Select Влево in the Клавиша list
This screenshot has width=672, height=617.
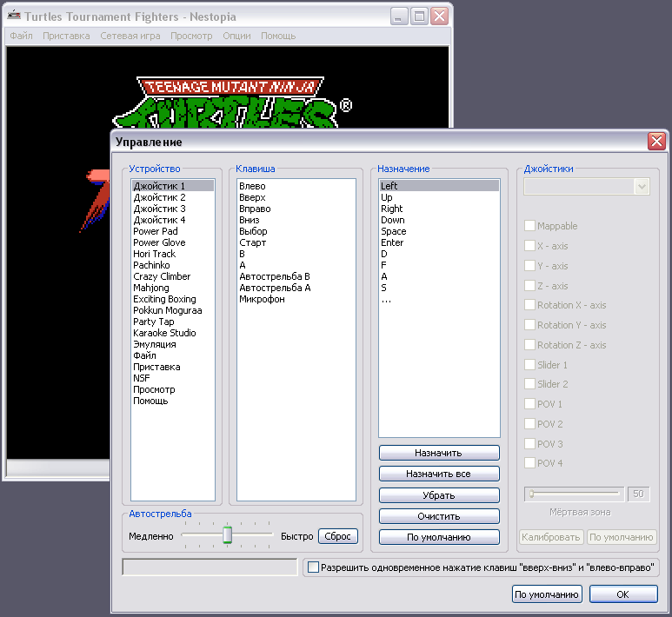point(296,186)
